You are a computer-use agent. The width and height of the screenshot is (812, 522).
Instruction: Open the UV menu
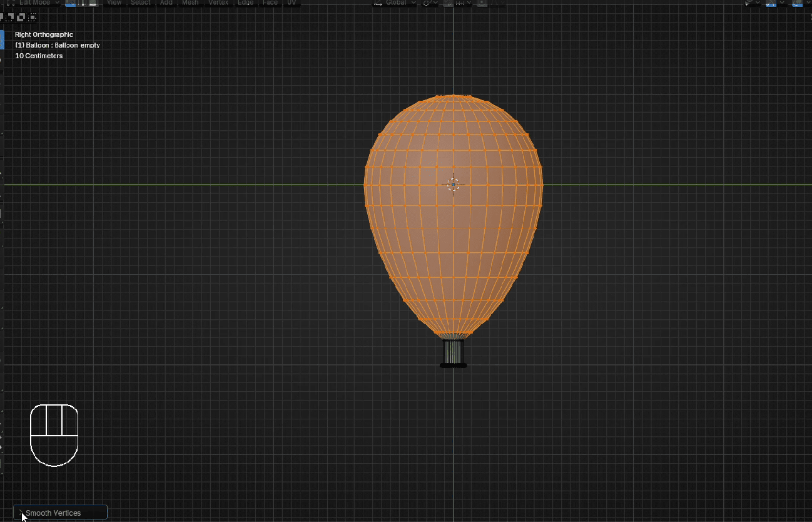coord(292,3)
